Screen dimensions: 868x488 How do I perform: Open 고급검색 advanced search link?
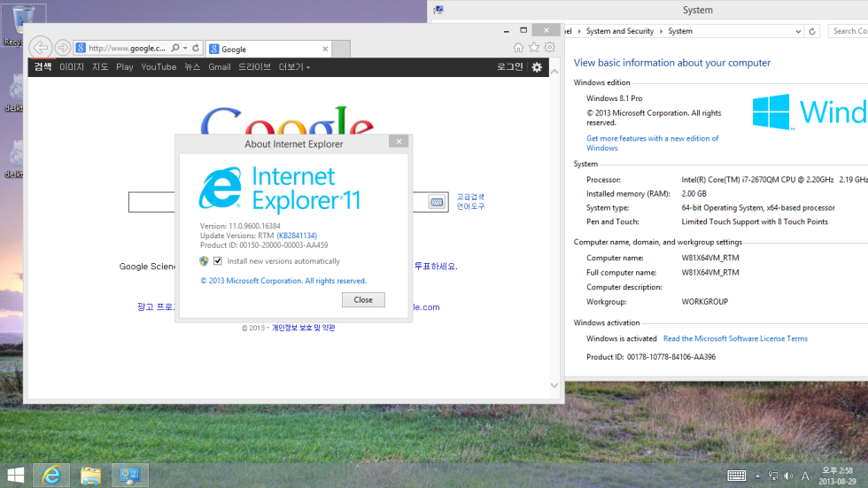pos(470,197)
